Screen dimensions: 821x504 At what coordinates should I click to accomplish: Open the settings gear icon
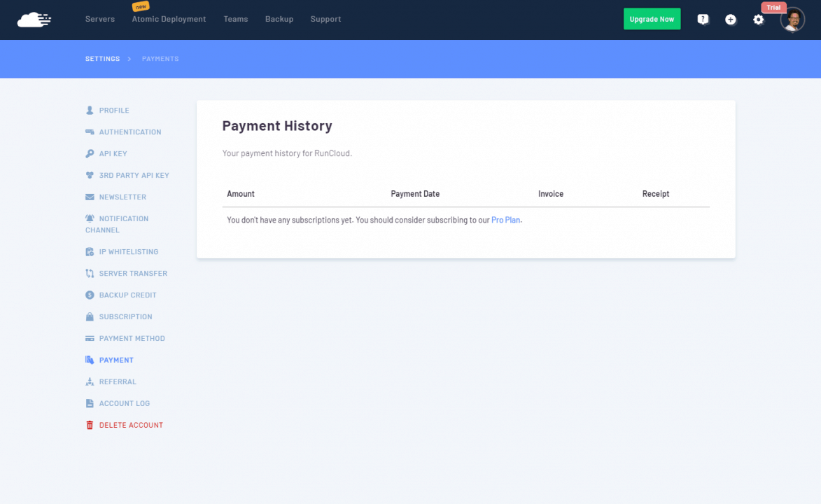point(758,20)
